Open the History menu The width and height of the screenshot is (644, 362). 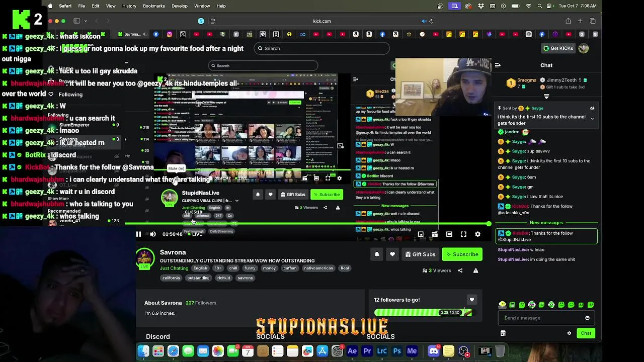pyautogui.click(x=129, y=6)
